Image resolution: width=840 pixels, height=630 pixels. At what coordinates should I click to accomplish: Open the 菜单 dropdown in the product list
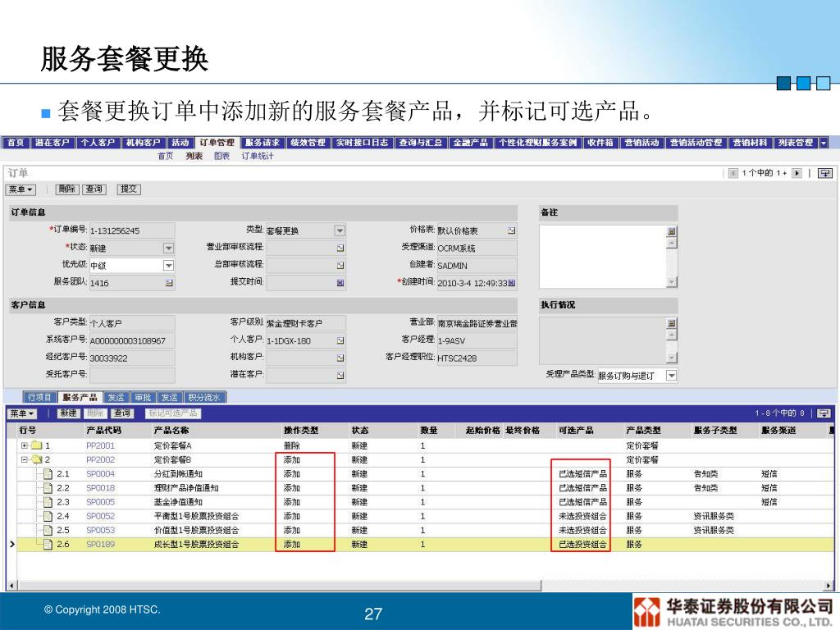(x=22, y=413)
